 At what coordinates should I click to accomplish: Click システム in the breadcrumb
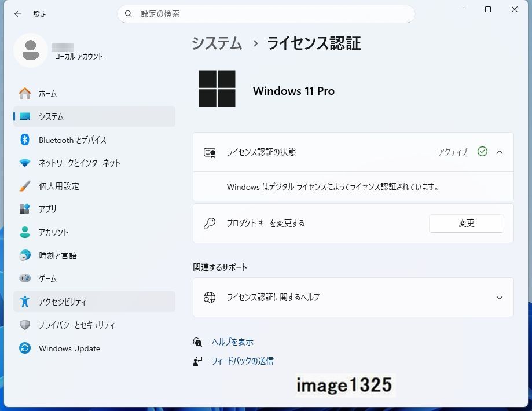(x=217, y=43)
